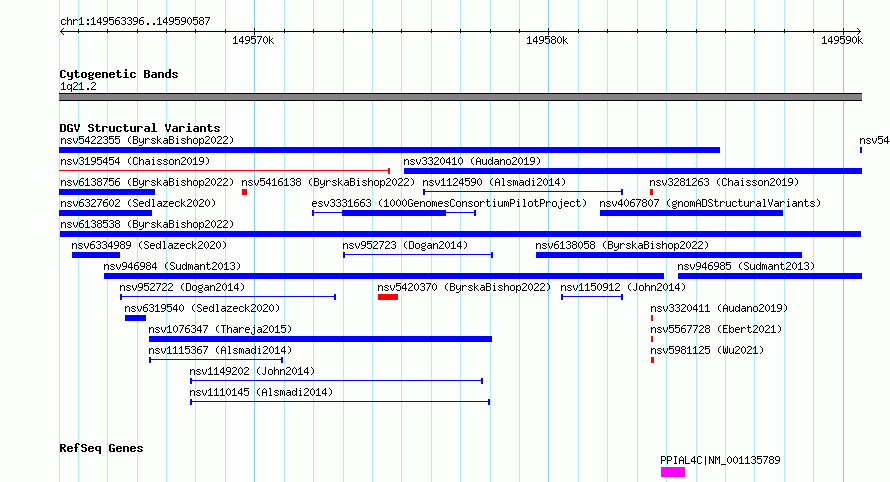Select the nsv952723 thin interval bar
This screenshot has width=890, height=482.
click(x=418, y=255)
